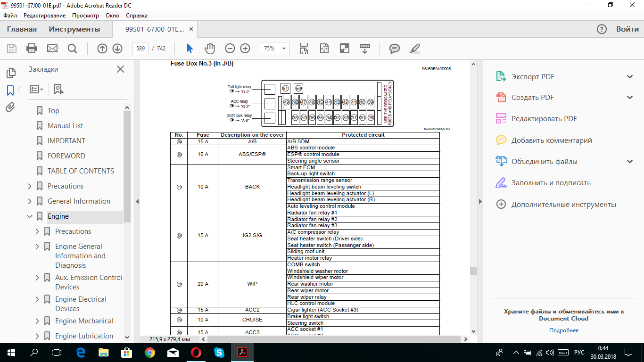This screenshot has width=644, height=362.
Task: Expand the Precautions bookmark
Action: tap(30, 186)
